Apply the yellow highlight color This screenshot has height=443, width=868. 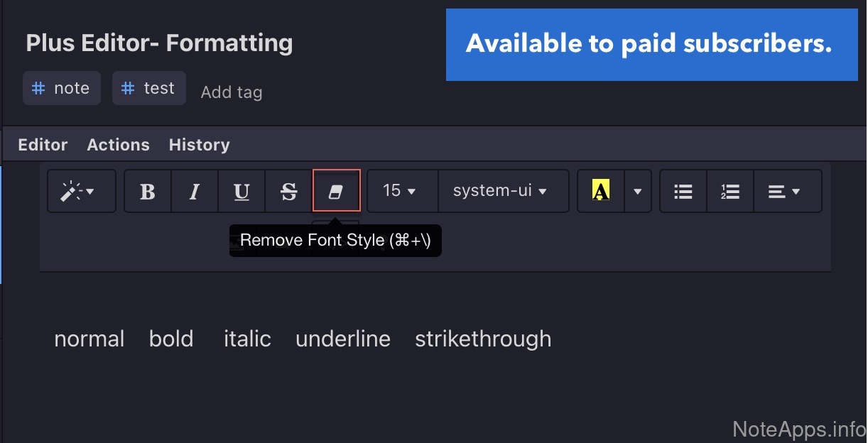pyautogui.click(x=601, y=191)
